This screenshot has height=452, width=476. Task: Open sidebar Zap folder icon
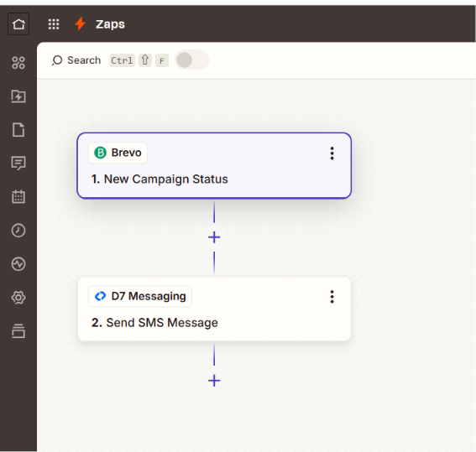coord(18,96)
